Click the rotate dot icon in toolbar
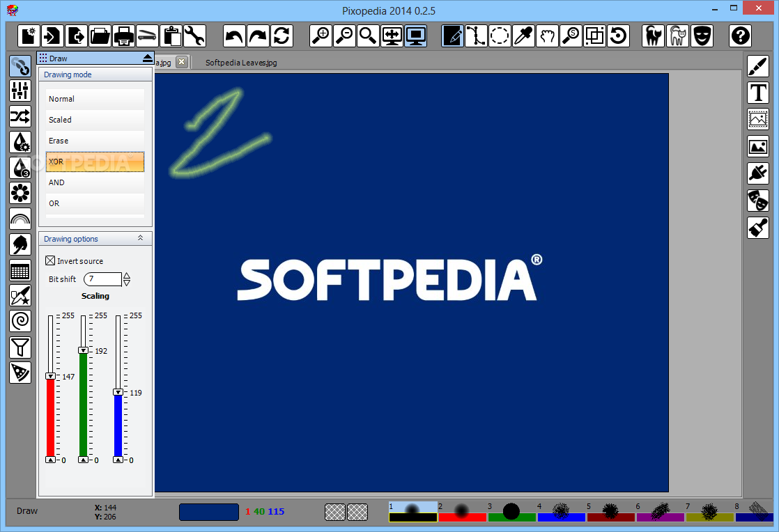The height and width of the screenshot is (532, 779). tap(619, 36)
